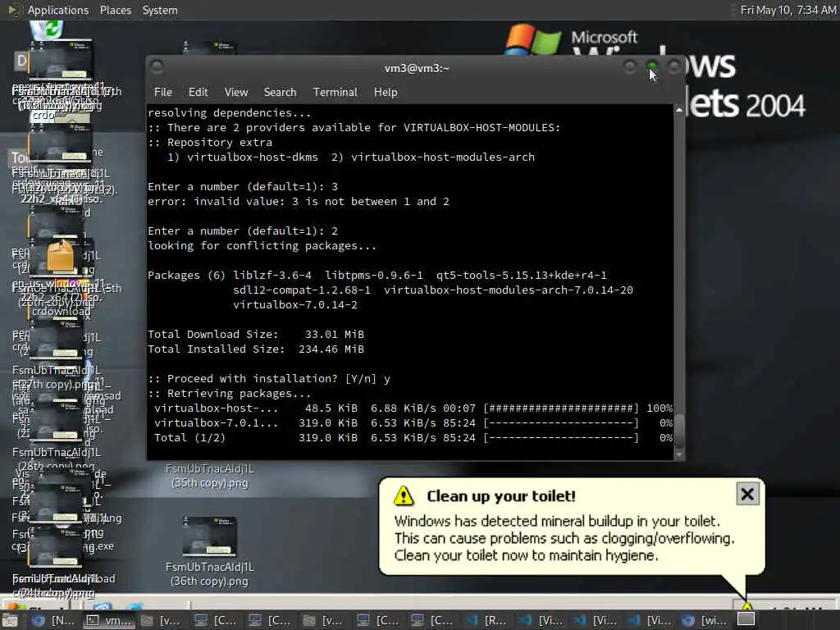Open the System menu in top panel
The width and height of the screenshot is (840, 630).
[160, 10]
